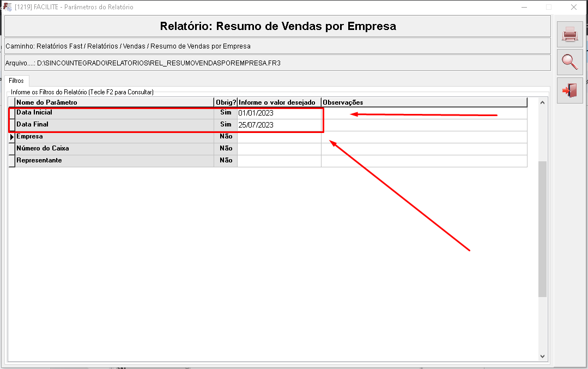Image resolution: width=588 pixels, height=369 pixels.
Task: Click the magnifying glass preview icon
Action: pos(569,62)
